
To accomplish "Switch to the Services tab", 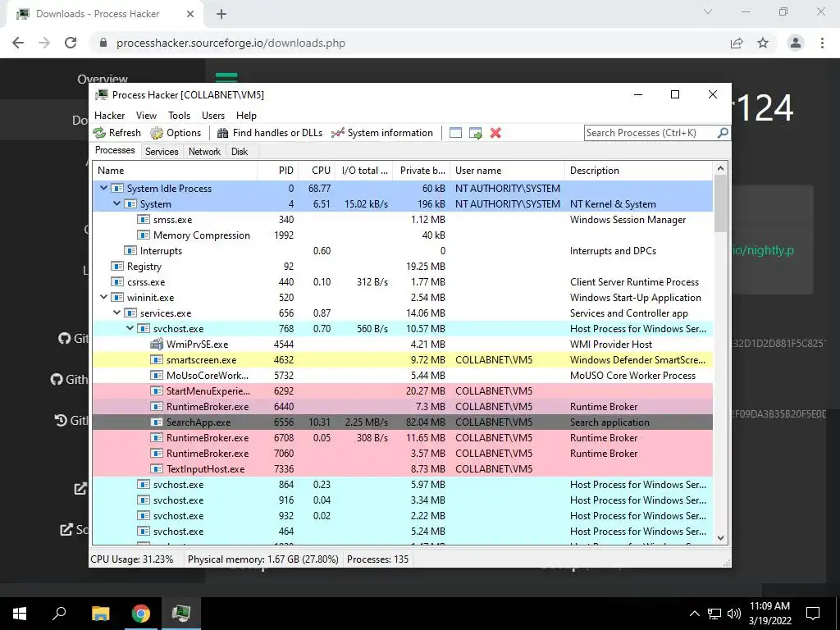I will click(162, 152).
